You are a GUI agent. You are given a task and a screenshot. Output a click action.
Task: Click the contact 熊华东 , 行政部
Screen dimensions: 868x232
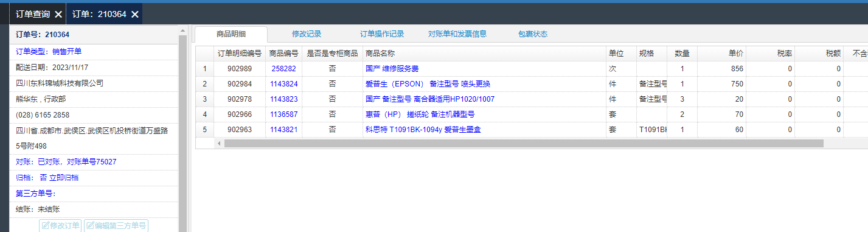pyautogui.click(x=41, y=99)
